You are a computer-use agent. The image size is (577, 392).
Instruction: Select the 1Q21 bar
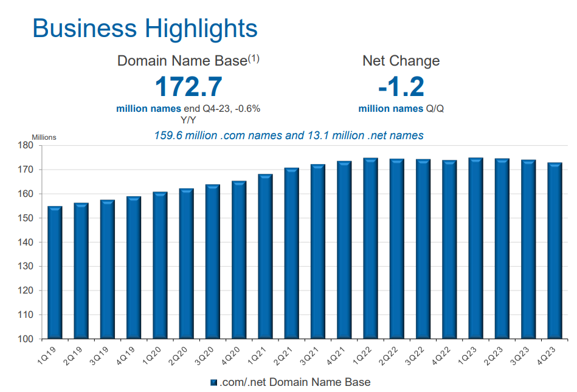265,256
